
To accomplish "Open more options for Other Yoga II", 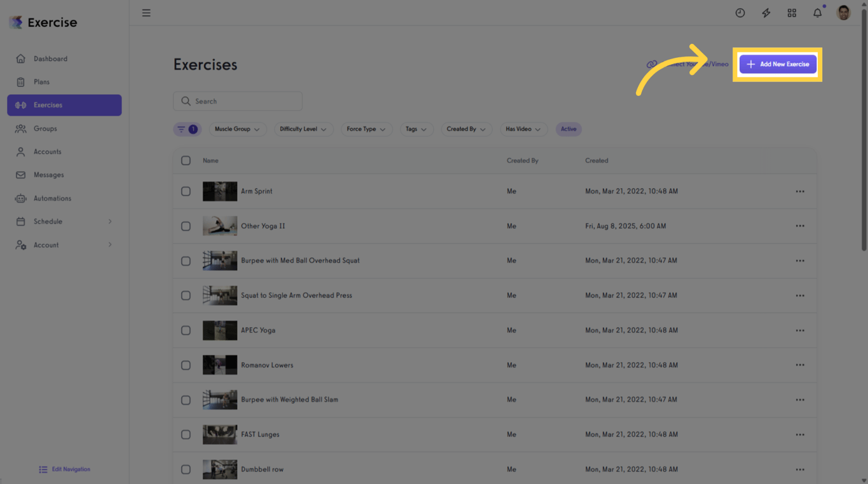I will click(800, 226).
